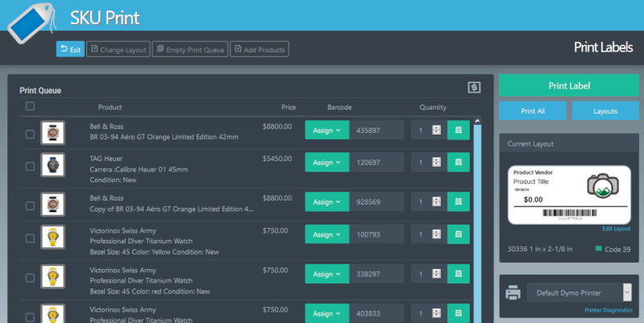Click the barcode field containing 928569
The height and width of the screenshot is (323, 644).
click(x=376, y=201)
